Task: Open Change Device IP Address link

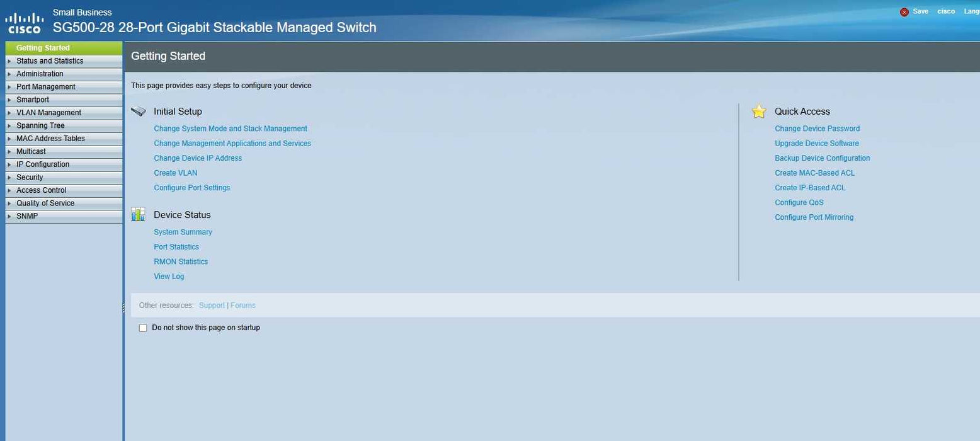Action: pyautogui.click(x=198, y=158)
